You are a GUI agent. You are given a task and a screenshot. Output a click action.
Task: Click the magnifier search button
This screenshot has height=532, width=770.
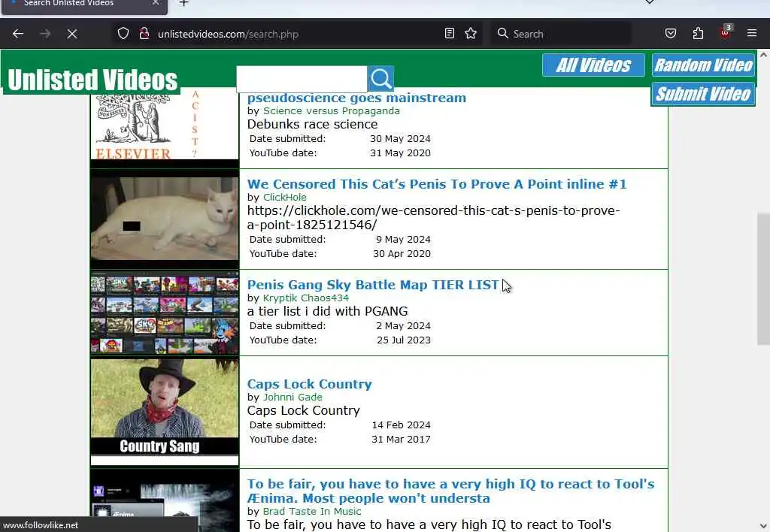tap(380, 79)
